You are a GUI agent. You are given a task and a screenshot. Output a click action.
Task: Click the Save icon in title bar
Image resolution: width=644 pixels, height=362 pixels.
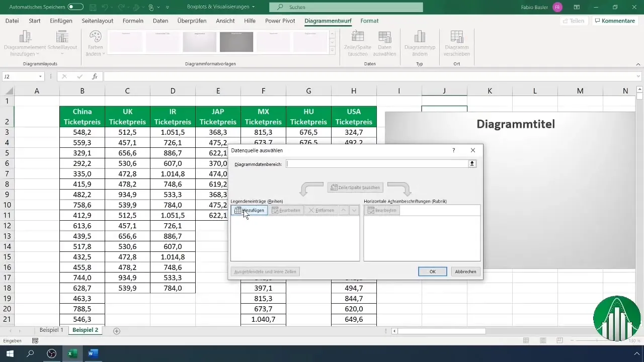coord(94,7)
